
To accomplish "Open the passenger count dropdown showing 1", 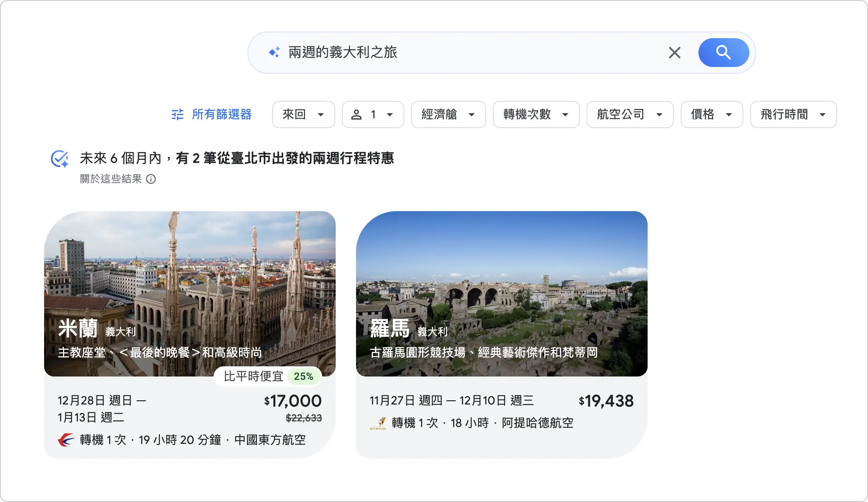I will pyautogui.click(x=373, y=114).
